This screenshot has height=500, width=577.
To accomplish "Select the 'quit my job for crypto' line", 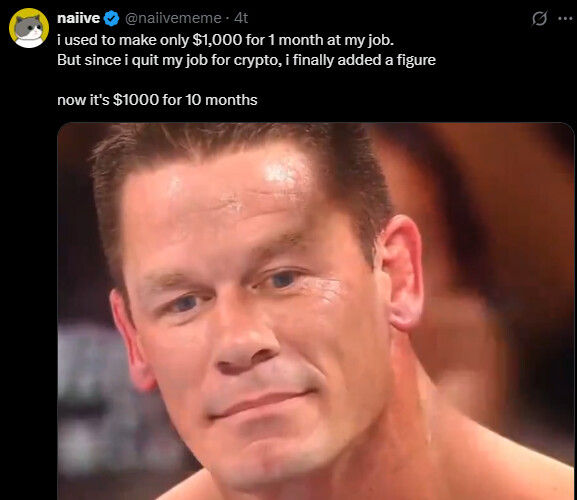I will 246,60.
